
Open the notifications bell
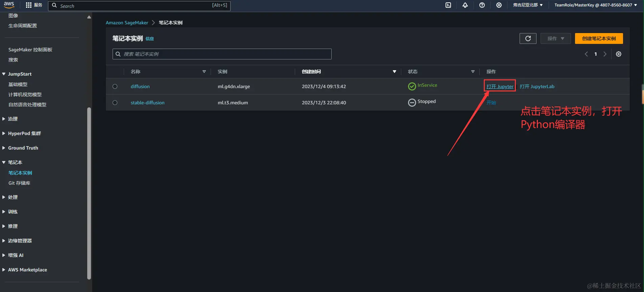(465, 5)
